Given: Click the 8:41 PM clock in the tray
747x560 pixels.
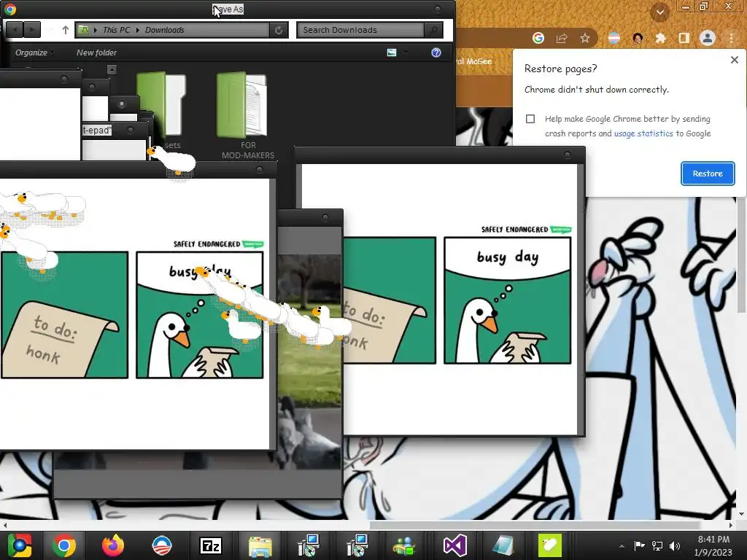Looking at the screenshot, I should [713, 540].
